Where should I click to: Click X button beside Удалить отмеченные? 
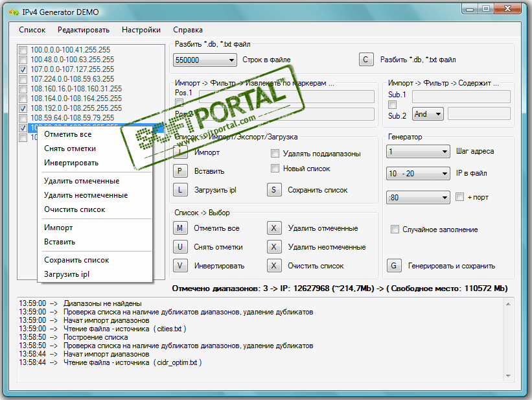pos(274,228)
